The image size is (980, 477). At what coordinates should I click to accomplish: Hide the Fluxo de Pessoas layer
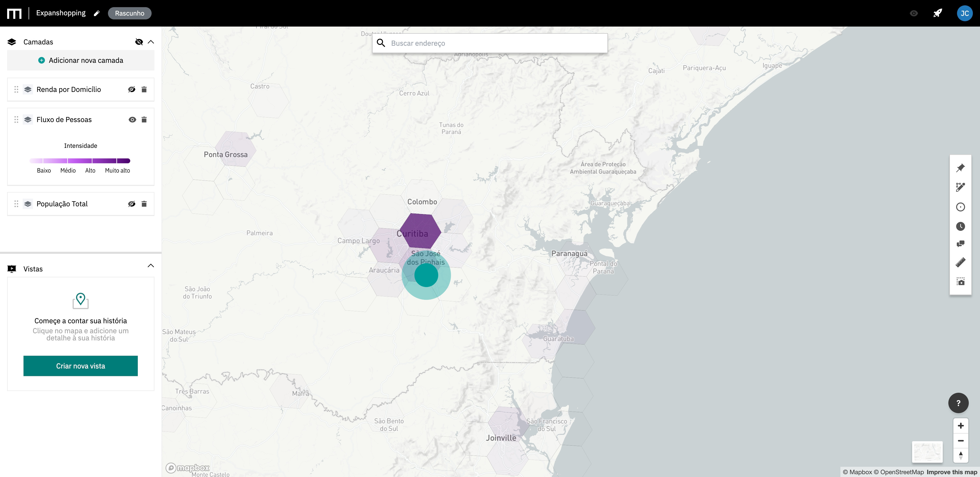click(x=132, y=120)
